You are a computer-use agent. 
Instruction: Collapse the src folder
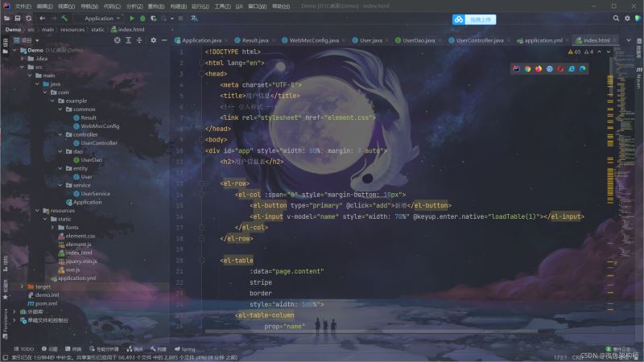click(23, 67)
